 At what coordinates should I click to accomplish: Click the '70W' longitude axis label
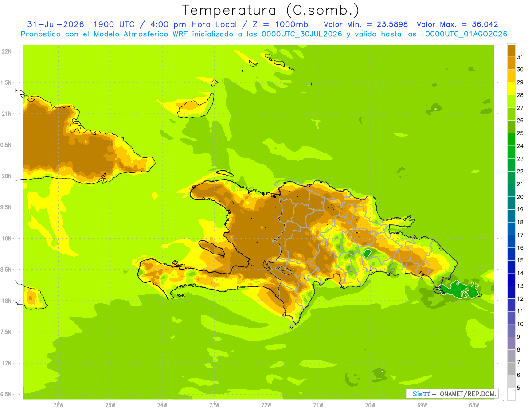coord(370,405)
